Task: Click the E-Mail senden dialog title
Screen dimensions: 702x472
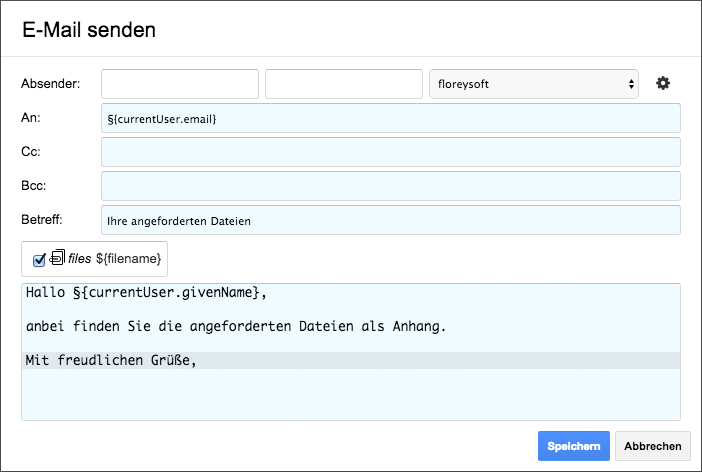Action: 89,30
